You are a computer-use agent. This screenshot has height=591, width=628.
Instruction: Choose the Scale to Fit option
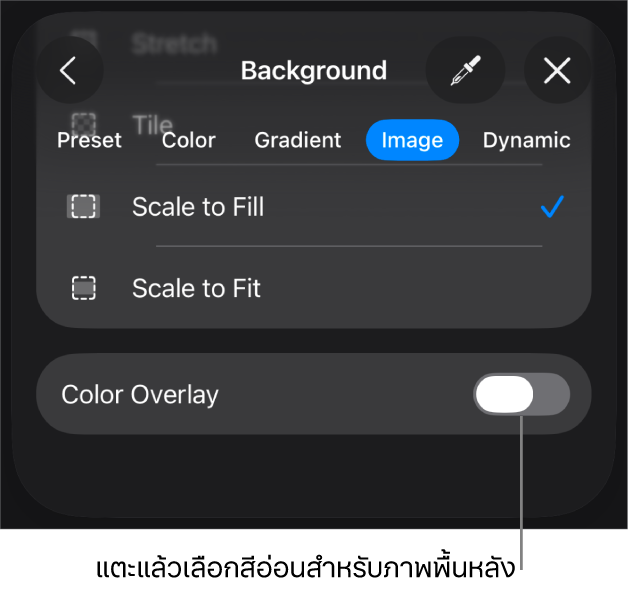(x=196, y=289)
